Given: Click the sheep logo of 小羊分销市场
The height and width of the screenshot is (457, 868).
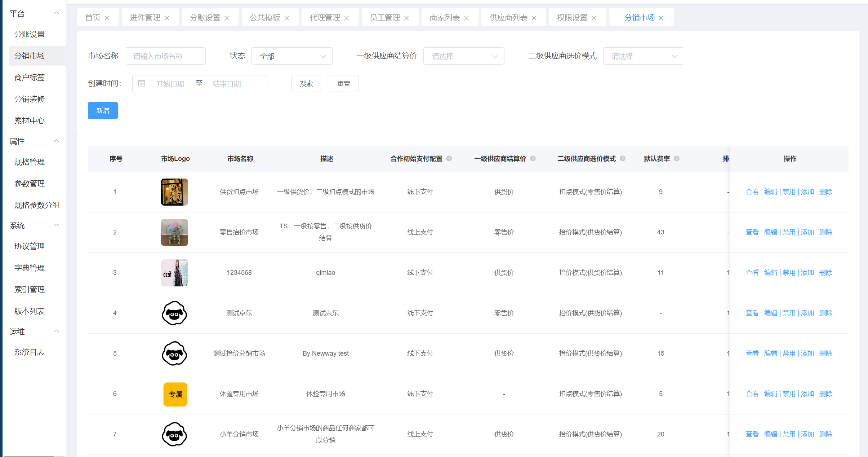Looking at the screenshot, I should 174,434.
